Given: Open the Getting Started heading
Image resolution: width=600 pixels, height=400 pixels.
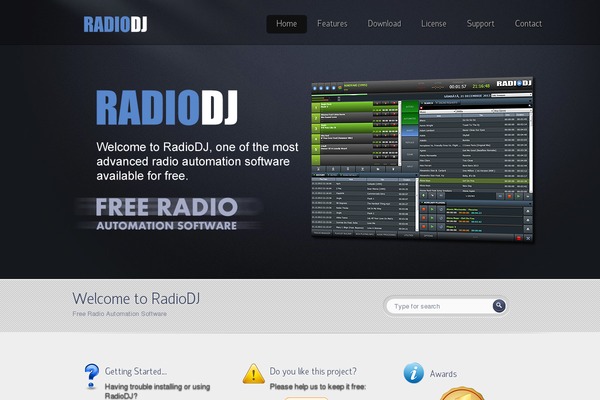Looking at the screenshot, I should (x=136, y=371).
